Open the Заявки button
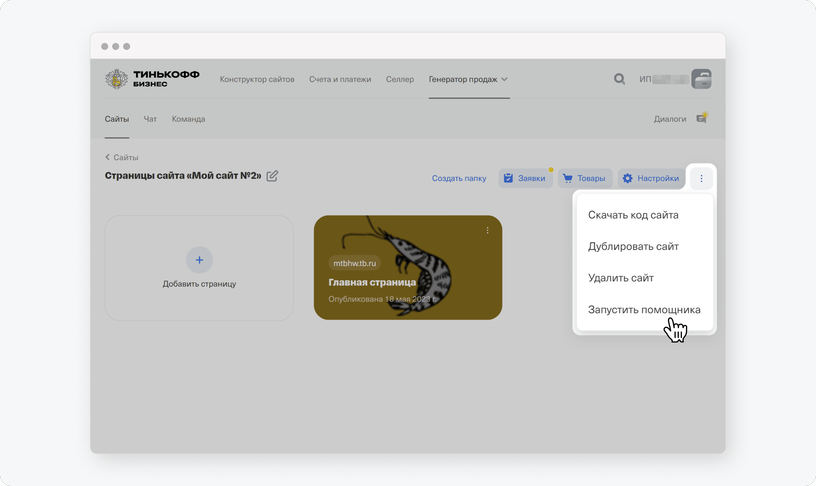The width and height of the screenshot is (816, 486). (525, 178)
